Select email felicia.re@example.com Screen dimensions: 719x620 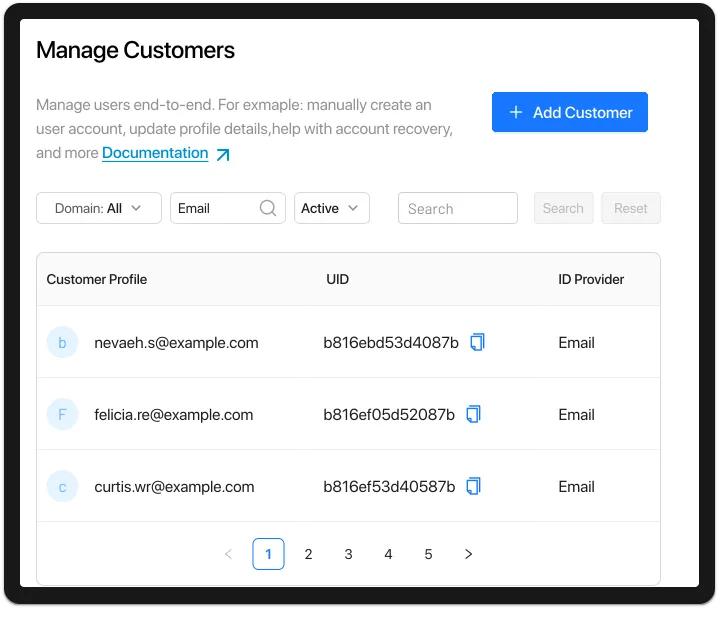[173, 415]
